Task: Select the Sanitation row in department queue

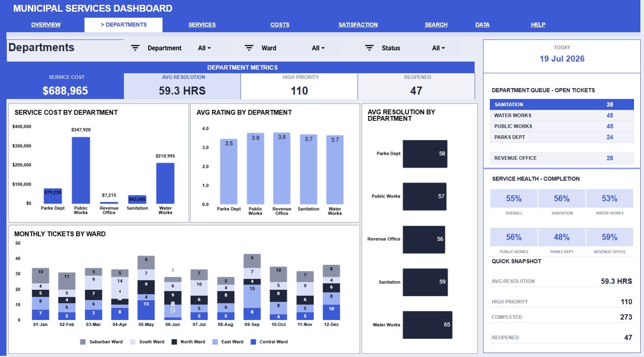Action: tap(561, 104)
